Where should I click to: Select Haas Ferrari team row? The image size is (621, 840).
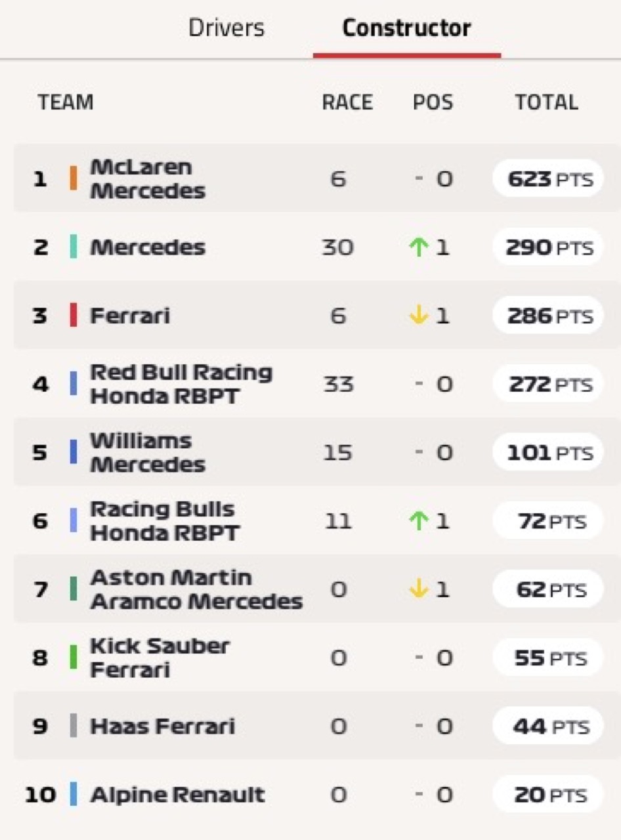click(316, 726)
